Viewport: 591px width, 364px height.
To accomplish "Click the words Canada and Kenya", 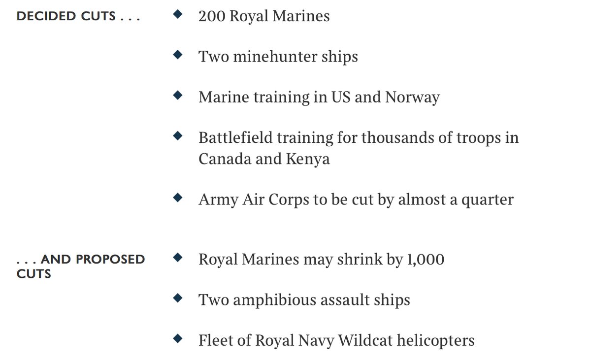I will click(x=264, y=159).
